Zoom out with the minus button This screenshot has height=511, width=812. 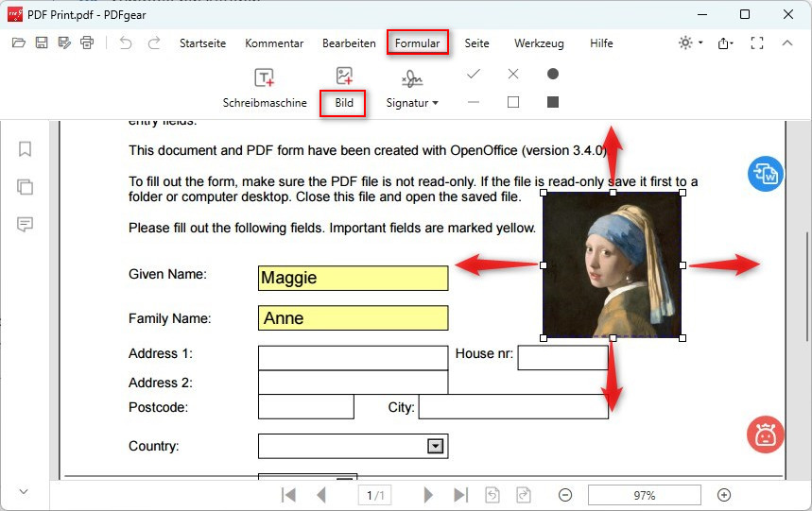pyautogui.click(x=565, y=495)
